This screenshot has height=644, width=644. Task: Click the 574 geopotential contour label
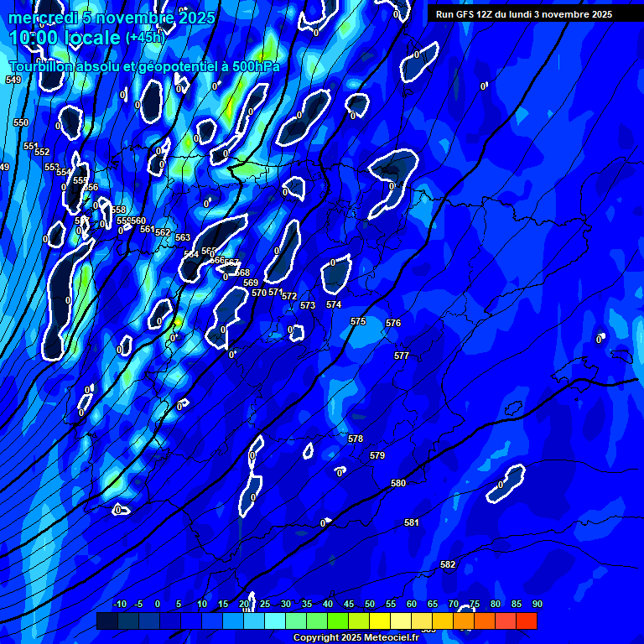click(334, 305)
